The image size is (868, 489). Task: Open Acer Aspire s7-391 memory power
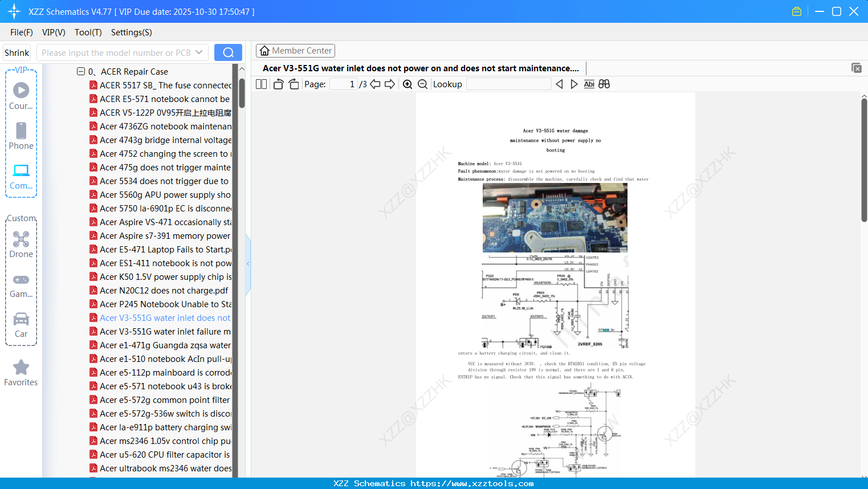pyautogui.click(x=165, y=236)
